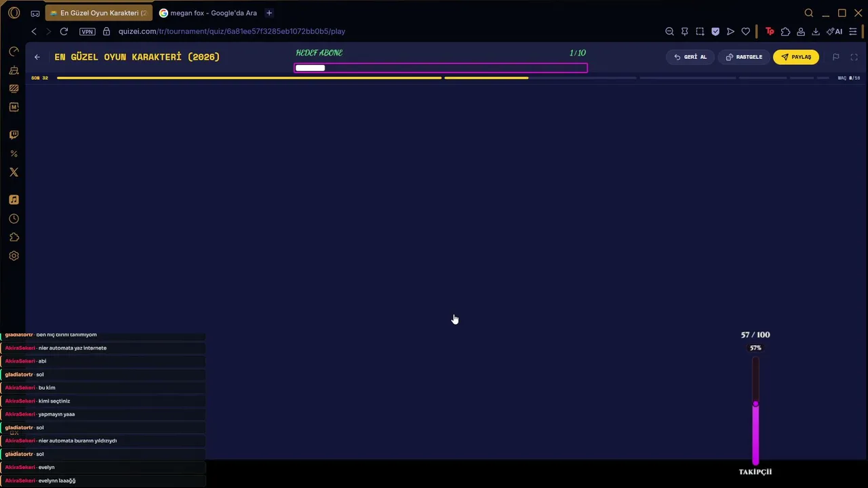Click the yellow PAYLAŞ share button
This screenshot has height=488, width=868.
pyautogui.click(x=796, y=57)
